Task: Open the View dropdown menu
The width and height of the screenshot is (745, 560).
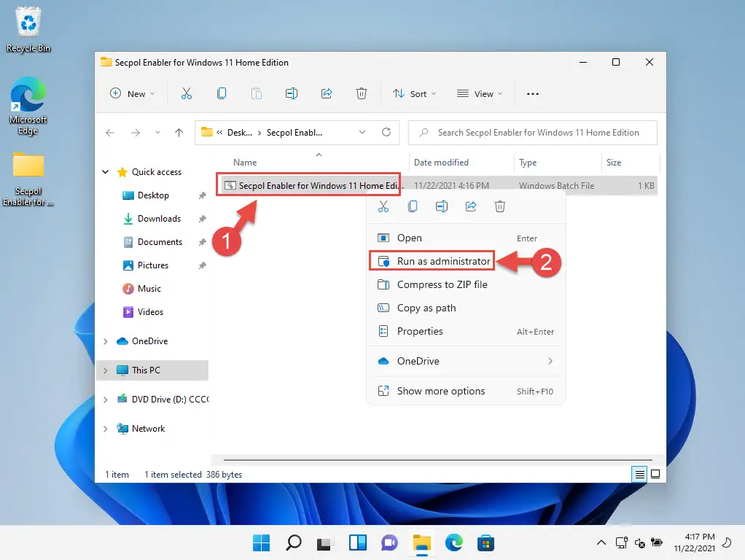Action: (480, 93)
